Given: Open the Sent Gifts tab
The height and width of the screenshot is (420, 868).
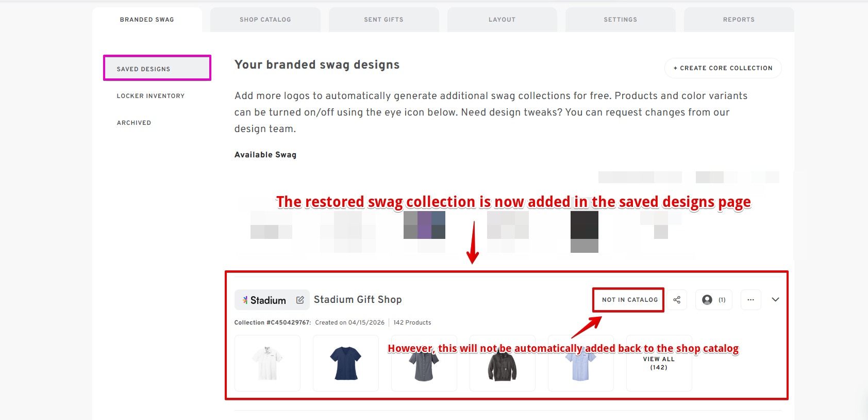Looking at the screenshot, I should (x=383, y=20).
